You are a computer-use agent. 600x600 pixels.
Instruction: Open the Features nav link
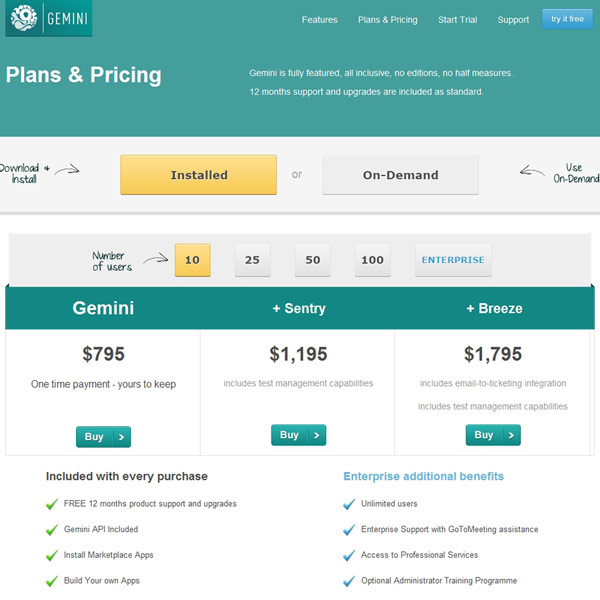(320, 20)
